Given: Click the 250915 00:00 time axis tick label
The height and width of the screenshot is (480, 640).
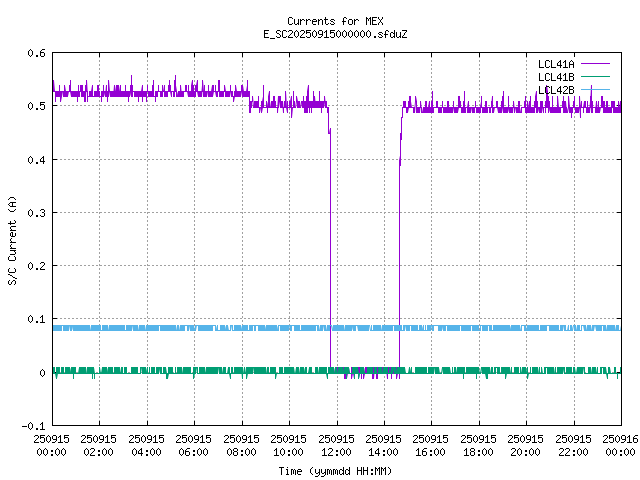Looking at the screenshot, I should 51,445.
